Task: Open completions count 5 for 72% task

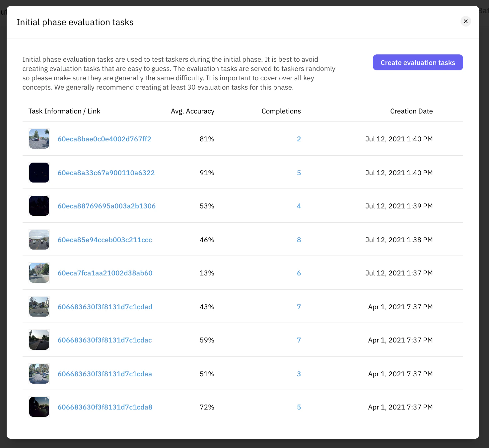Action: 299,407
